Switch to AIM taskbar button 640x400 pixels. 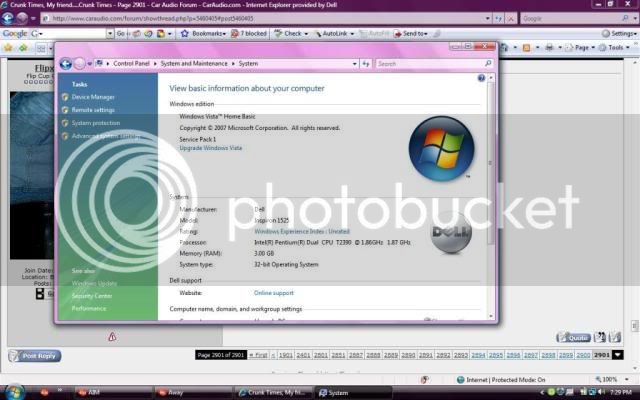(x=111, y=393)
